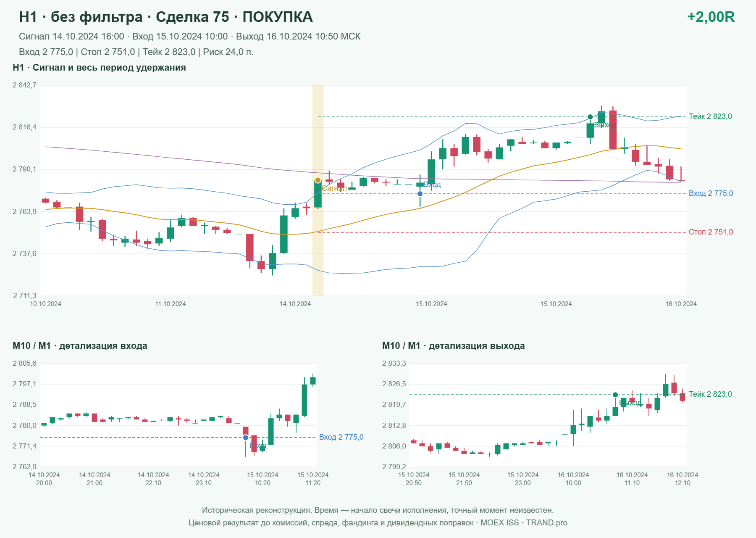Click the 2 762,9 axis label in entry chart
Image resolution: width=756 pixels, height=538 pixels.
point(24,467)
